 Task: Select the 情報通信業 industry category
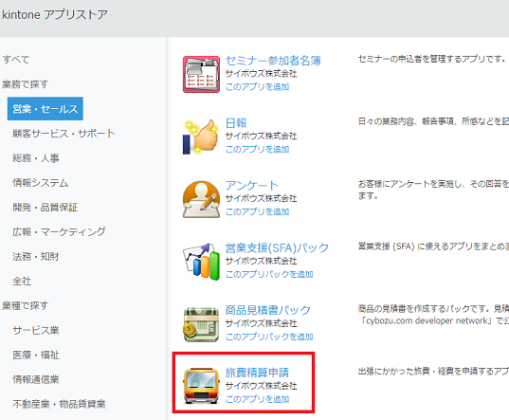36,379
